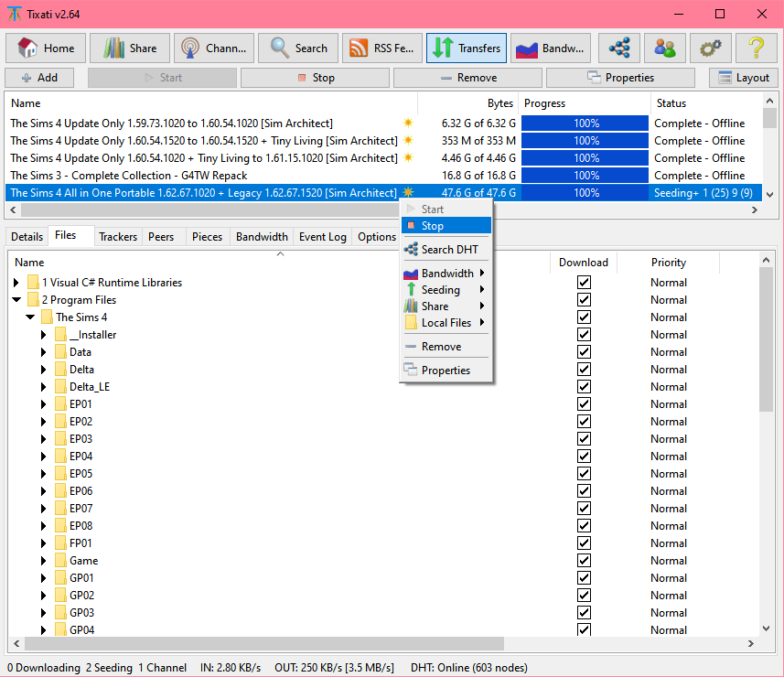This screenshot has width=784, height=677.
Task: Click the sun icon on the 4.46 G transfer row
Action: (409, 158)
